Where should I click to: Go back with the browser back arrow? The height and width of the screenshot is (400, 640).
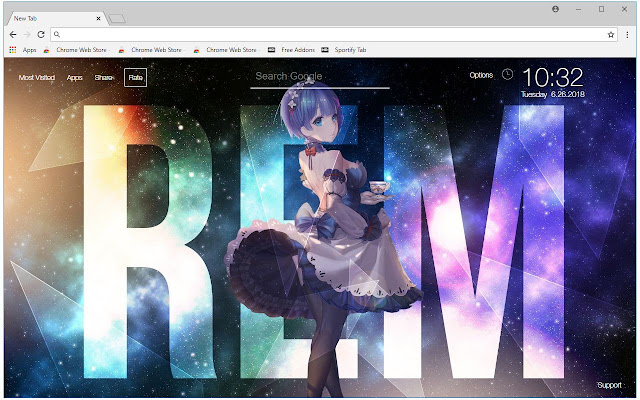tap(13, 35)
